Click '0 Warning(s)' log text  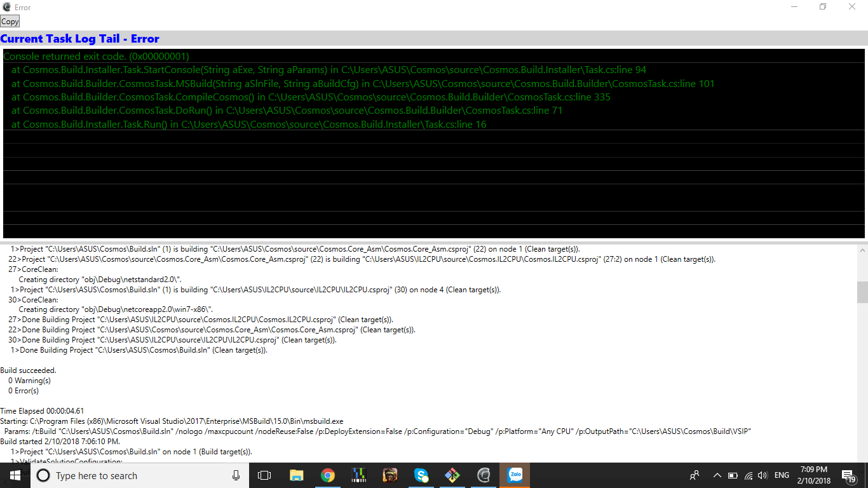click(29, 381)
